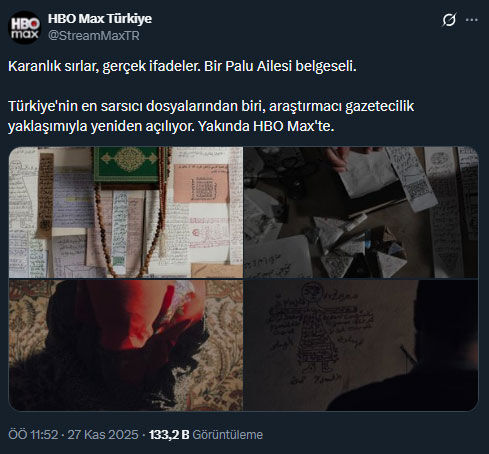Click the 27 Kas 2025 date
The height and width of the screenshot is (454, 489).
tap(103, 435)
